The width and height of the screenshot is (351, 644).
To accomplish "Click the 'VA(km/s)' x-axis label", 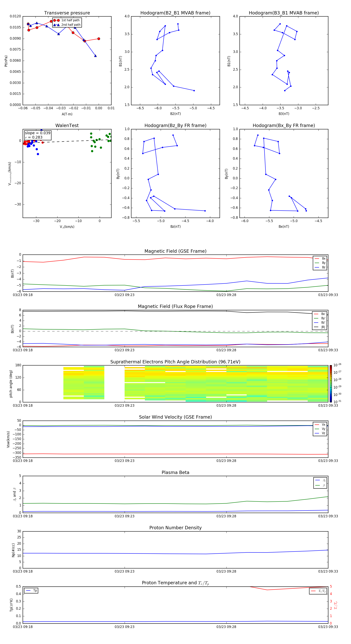I will 67,227.
